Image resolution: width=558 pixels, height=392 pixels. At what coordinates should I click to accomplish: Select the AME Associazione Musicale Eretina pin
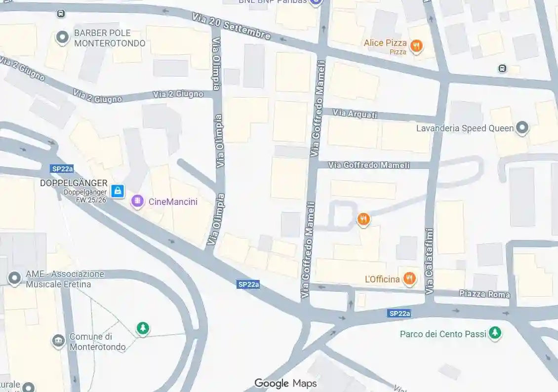[x=15, y=279]
